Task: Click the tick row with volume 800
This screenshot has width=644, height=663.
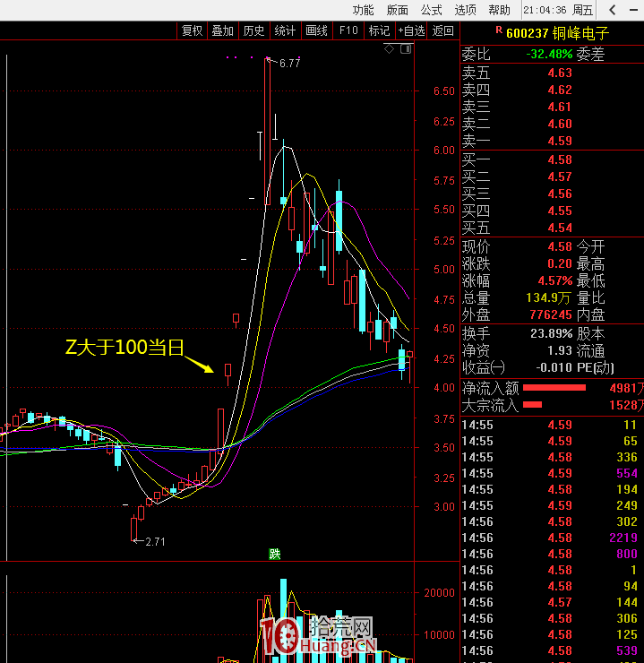Action: pos(552,554)
